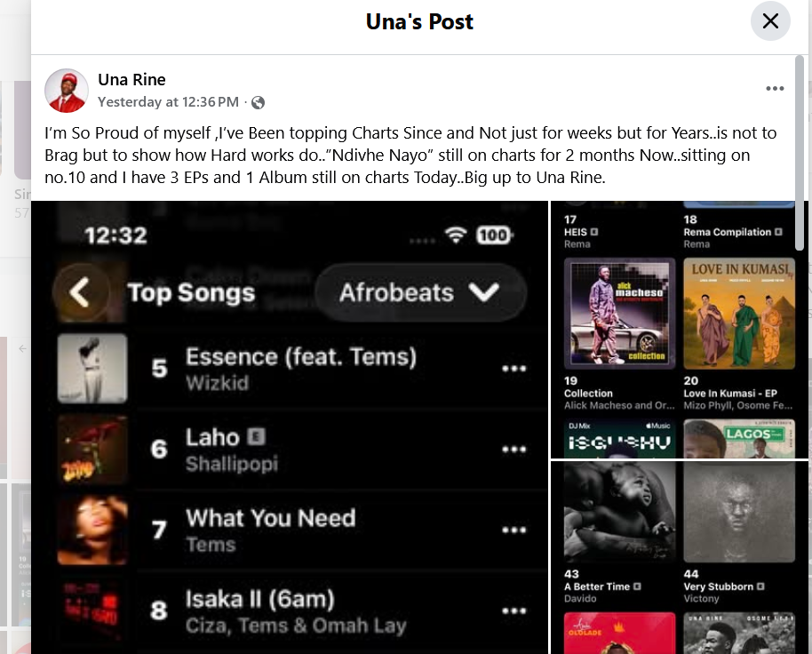The width and height of the screenshot is (812, 654).
Task: Open options dots for Isaka II (6am)
Action: 513,611
